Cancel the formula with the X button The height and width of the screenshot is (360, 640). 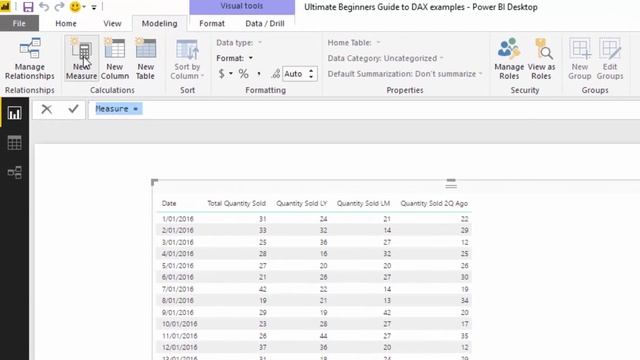47,109
